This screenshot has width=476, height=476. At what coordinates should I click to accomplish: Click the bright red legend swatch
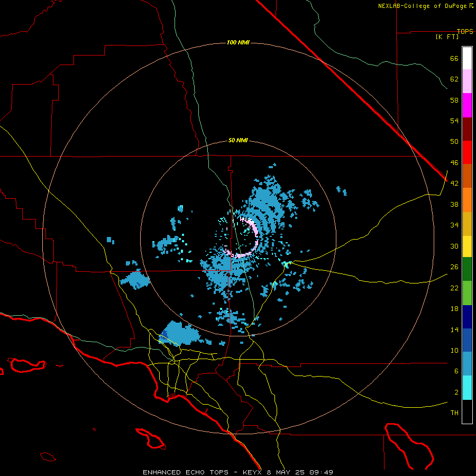467,152
